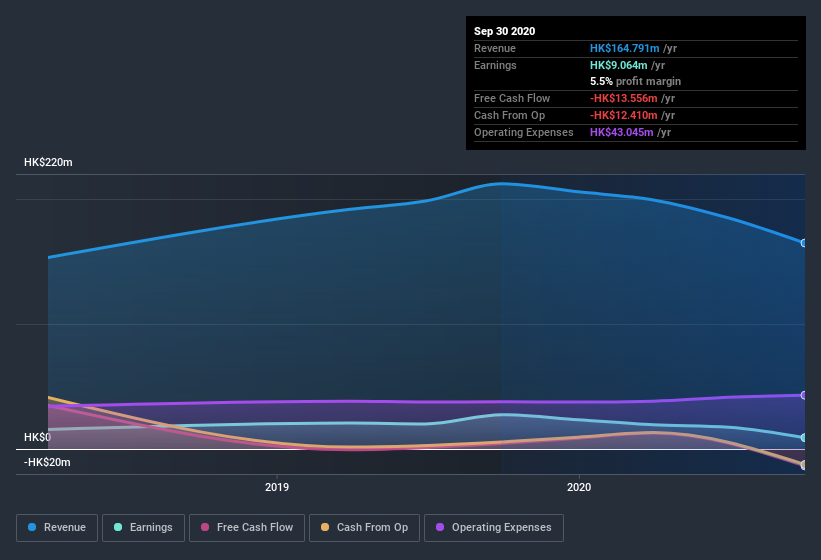Viewport: 821px width, 560px height.
Task: Toggle the Operating Expenses legend button
Action: coord(494,528)
